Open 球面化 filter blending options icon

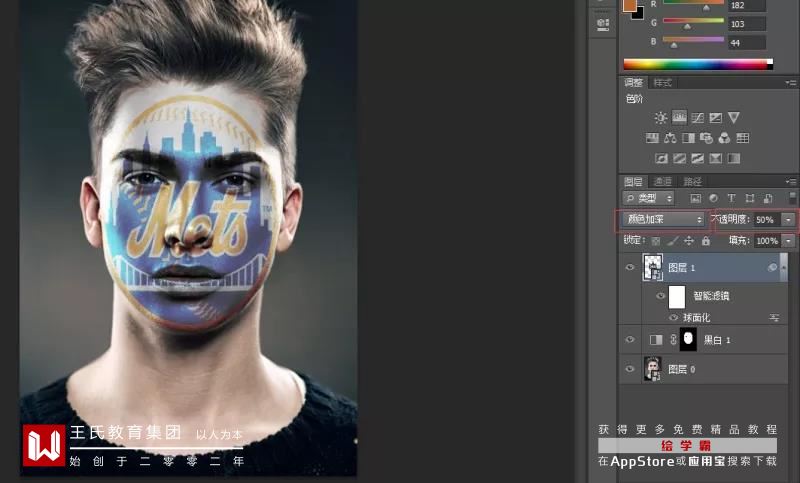click(x=774, y=318)
